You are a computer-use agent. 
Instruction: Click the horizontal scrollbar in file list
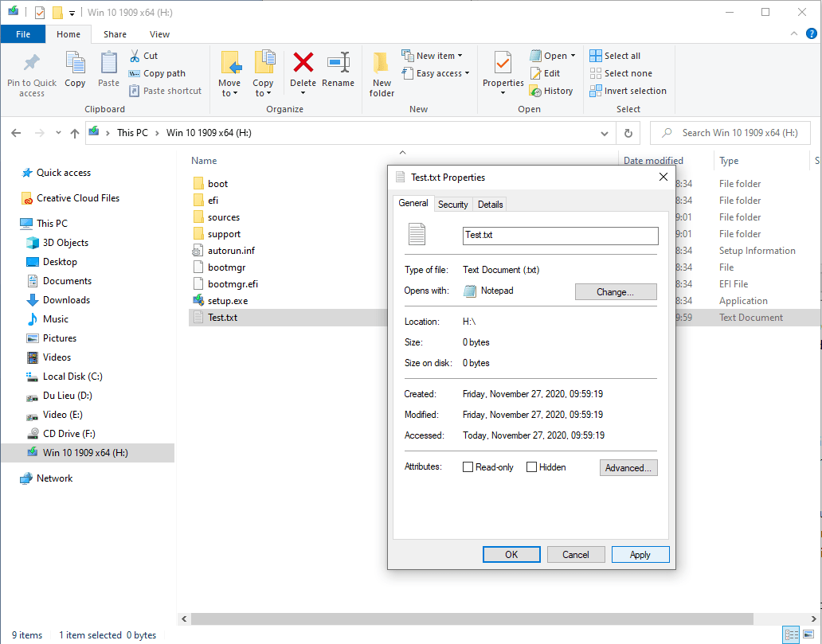coord(472,619)
